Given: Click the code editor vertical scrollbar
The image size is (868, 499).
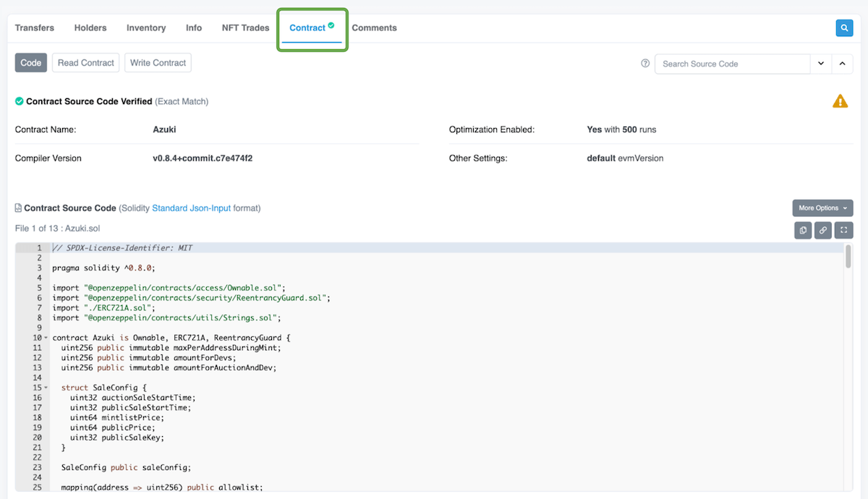Looking at the screenshot, I should (848, 257).
